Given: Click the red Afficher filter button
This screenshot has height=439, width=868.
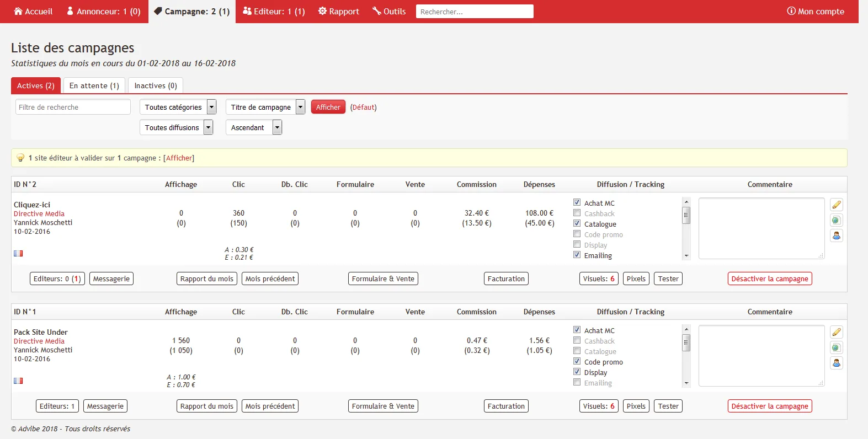Looking at the screenshot, I should pyautogui.click(x=328, y=107).
